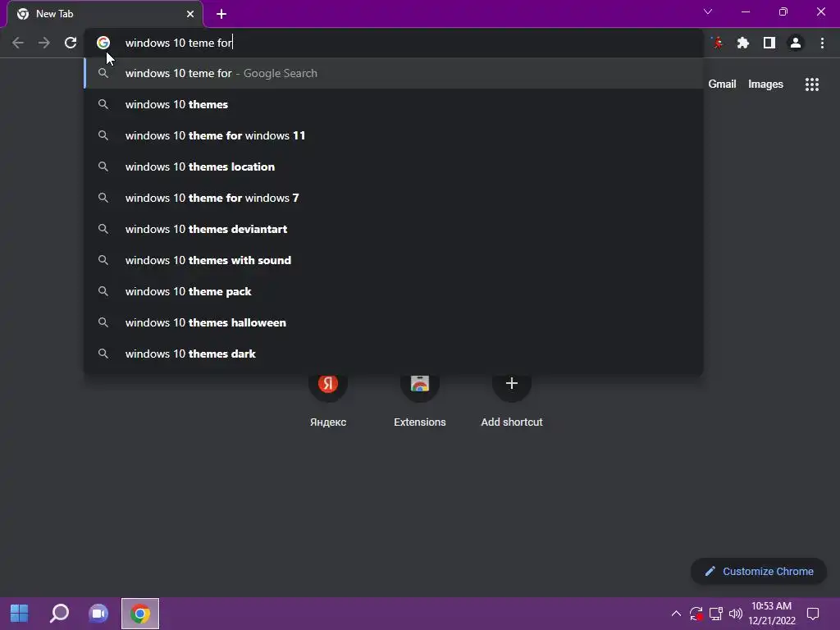Toggle the Chrome side panel

point(769,43)
